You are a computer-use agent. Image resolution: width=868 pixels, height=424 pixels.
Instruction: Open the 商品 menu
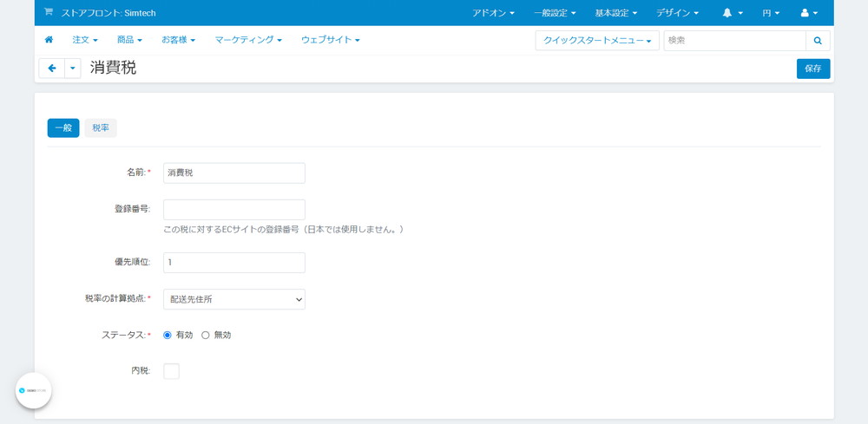[129, 40]
